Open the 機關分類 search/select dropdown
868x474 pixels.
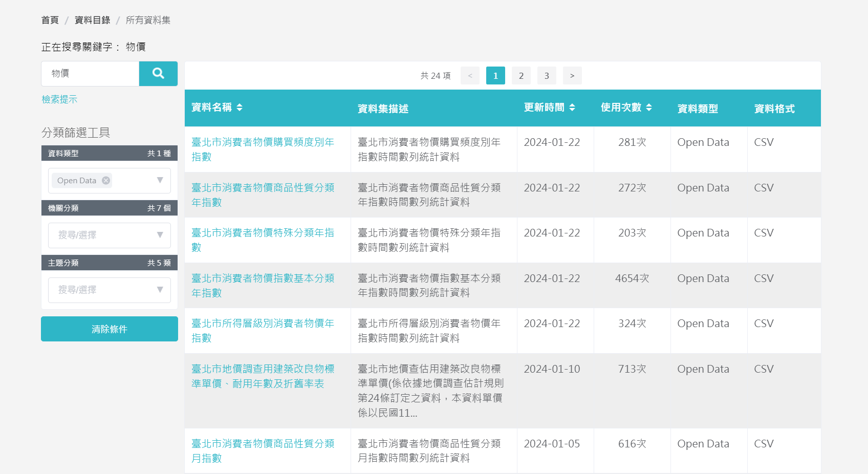tap(110, 235)
